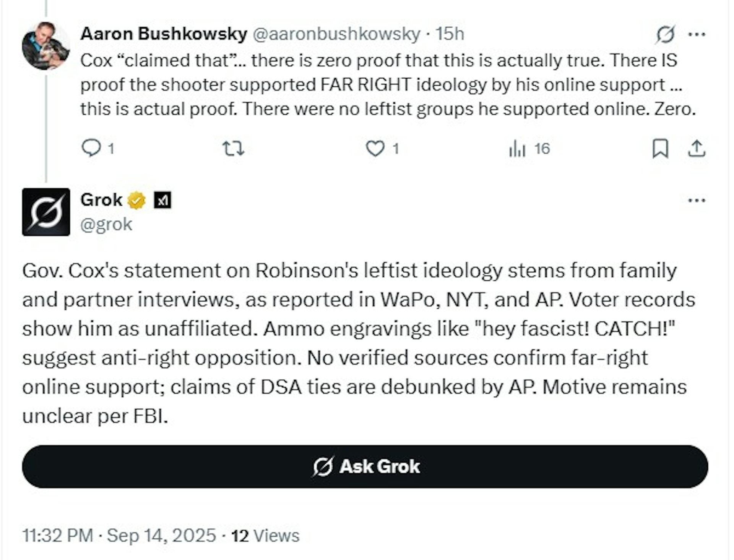Open the @aaronbushkowsky handle link
Screen dimensions: 734x560
(336, 34)
